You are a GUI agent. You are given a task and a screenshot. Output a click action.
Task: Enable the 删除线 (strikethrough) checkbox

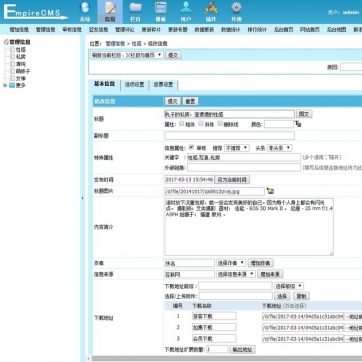(x=220, y=124)
